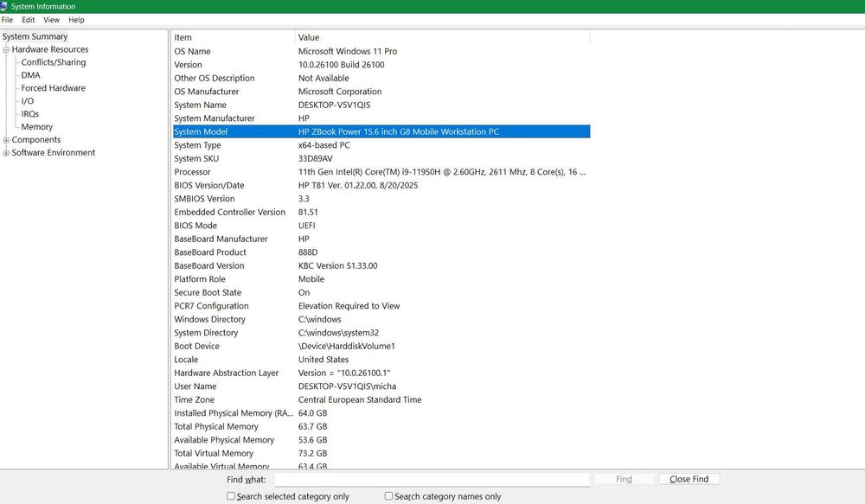This screenshot has height=504, width=865.
Task: Select the BIOS Mode row
Action: (381, 226)
